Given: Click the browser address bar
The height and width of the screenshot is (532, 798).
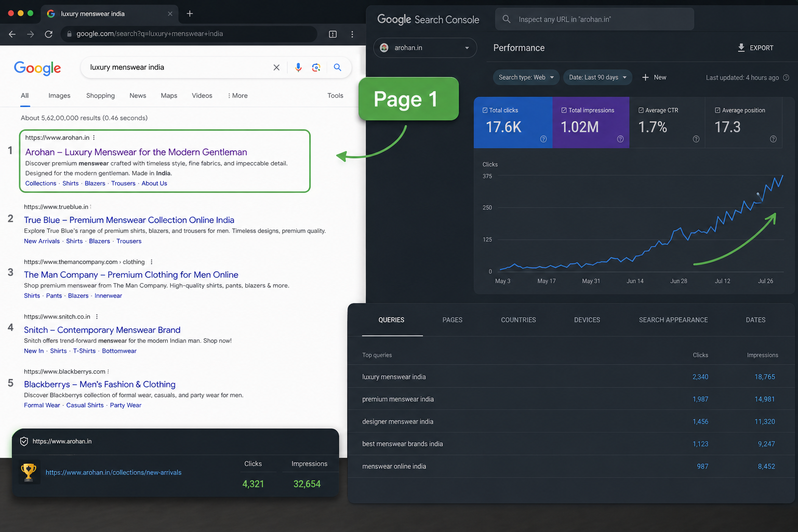Looking at the screenshot, I should [190, 34].
